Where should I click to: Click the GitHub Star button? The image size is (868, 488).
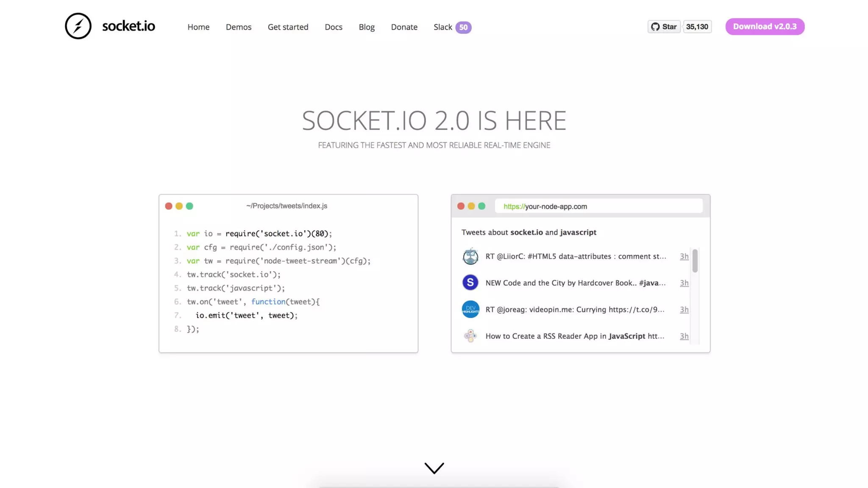click(664, 27)
